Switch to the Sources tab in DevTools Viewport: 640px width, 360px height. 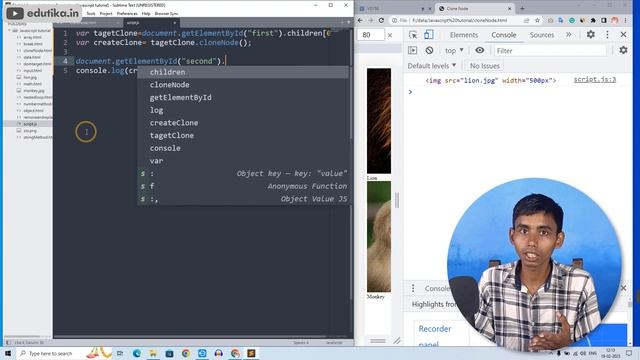[x=542, y=35]
